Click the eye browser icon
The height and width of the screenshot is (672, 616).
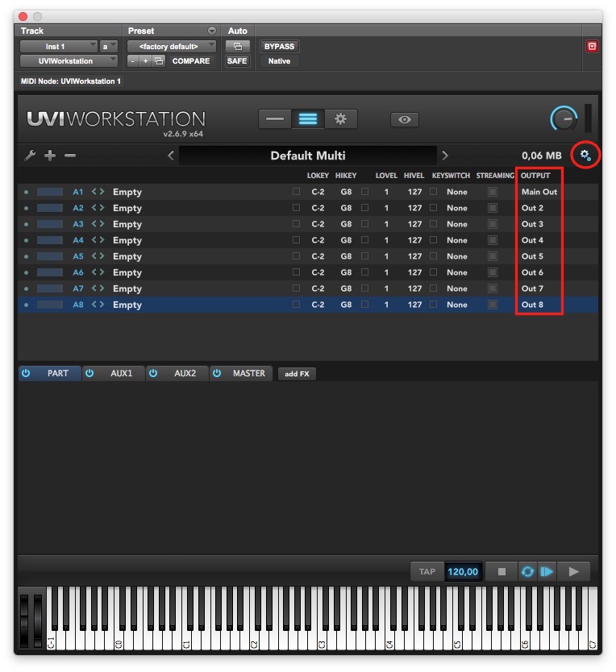(404, 119)
